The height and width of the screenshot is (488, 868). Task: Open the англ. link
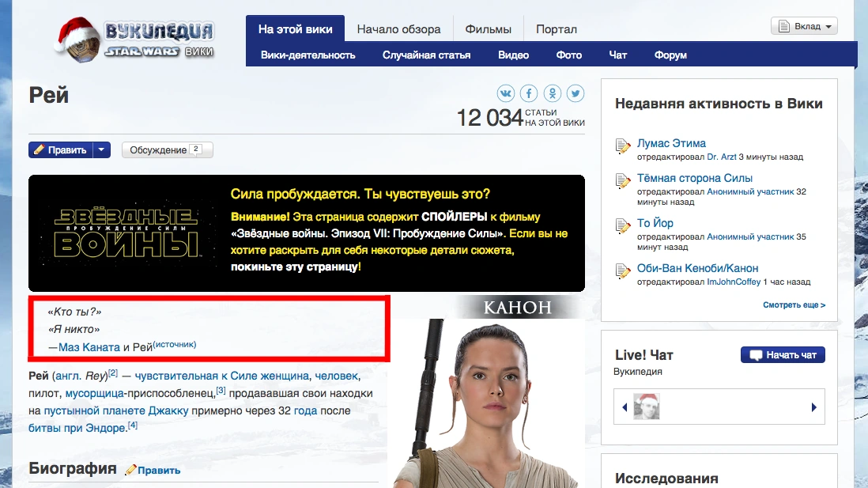coord(68,376)
